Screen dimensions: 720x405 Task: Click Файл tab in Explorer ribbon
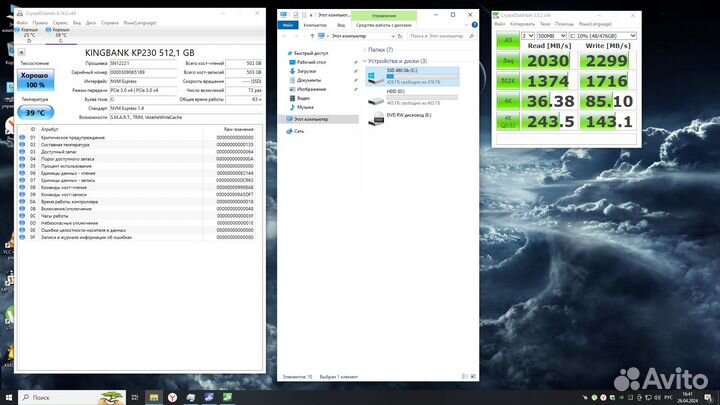288,25
